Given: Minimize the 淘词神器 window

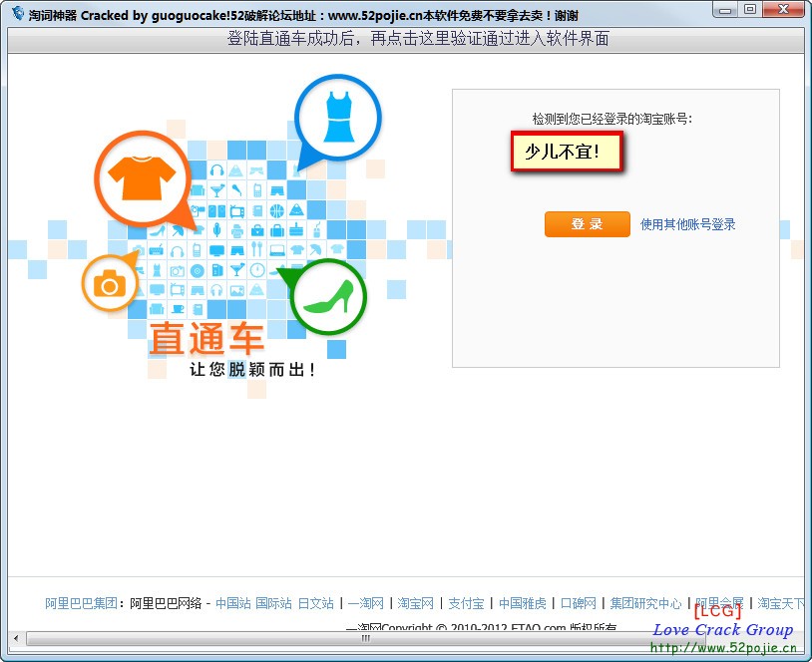Looking at the screenshot, I should point(725,9).
